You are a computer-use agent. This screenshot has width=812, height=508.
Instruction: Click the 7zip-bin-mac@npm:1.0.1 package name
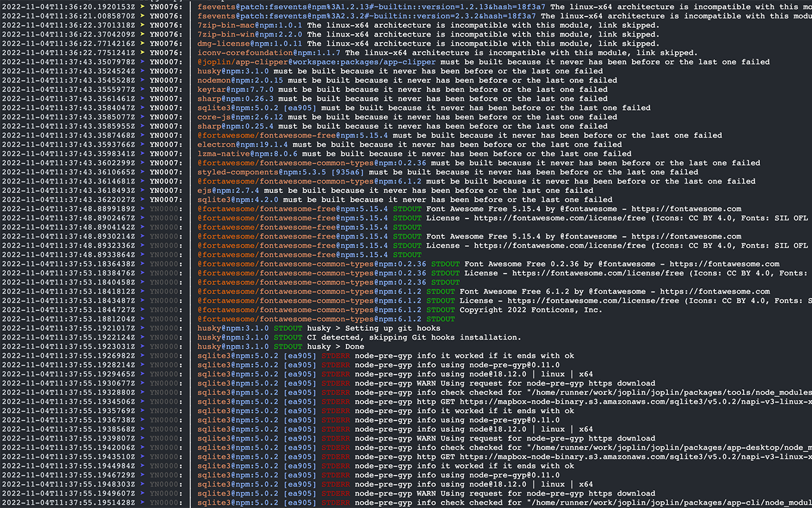[x=250, y=25]
